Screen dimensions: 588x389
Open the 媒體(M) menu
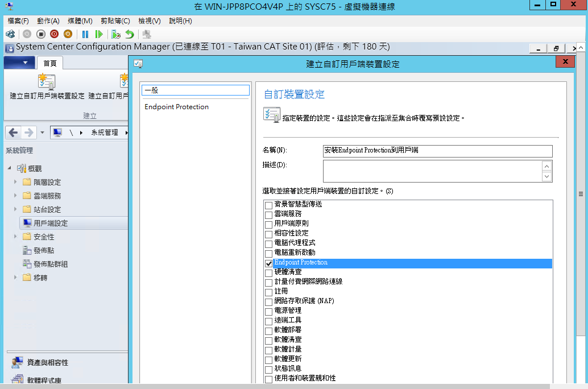click(80, 21)
